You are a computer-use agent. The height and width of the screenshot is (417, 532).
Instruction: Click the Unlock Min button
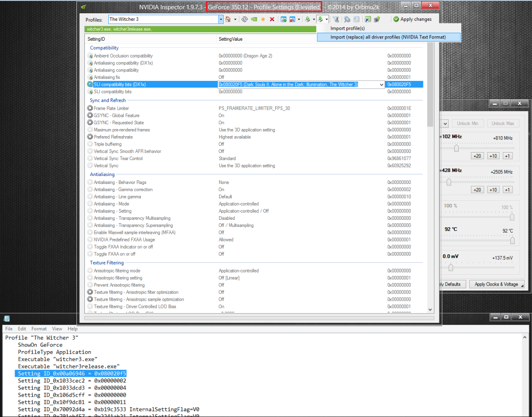pyautogui.click(x=468, y=123)
